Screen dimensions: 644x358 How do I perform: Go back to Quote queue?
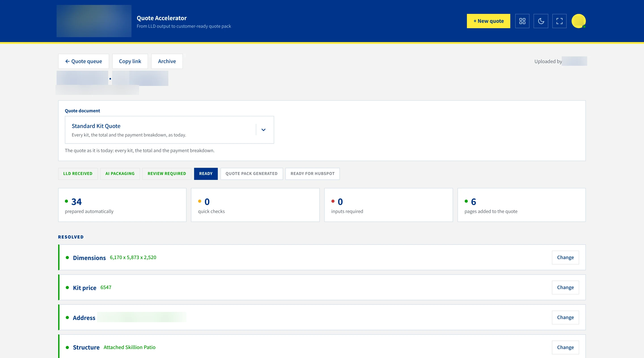tap(83, 61)
